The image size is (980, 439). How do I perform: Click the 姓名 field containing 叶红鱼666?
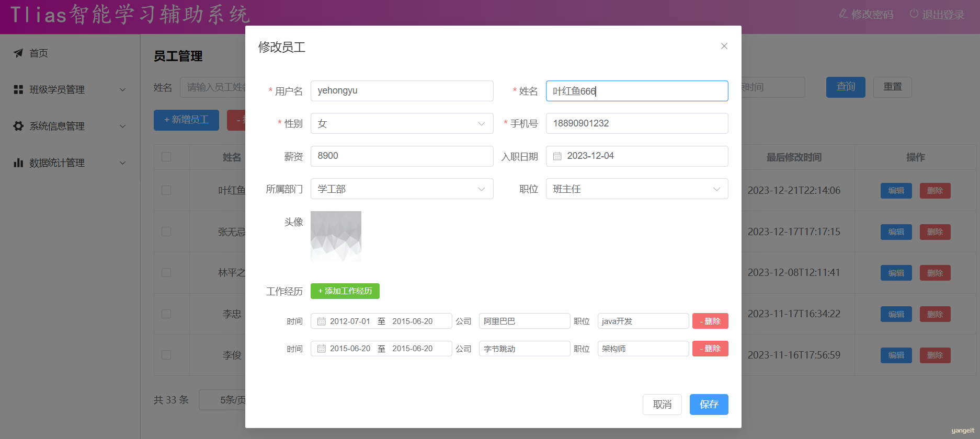(637, 91)
